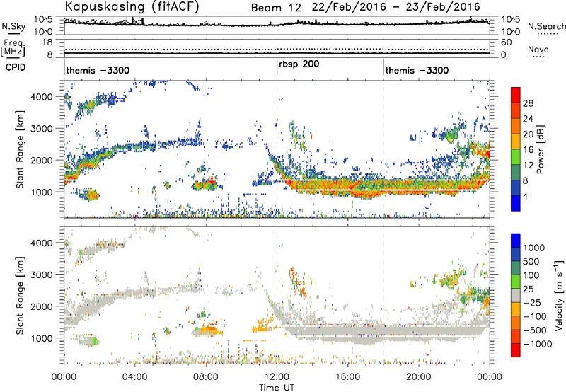Click the gray band in the velocity colorbar
The width and height of the screenshot is (566, 392).
pos(516,296)
